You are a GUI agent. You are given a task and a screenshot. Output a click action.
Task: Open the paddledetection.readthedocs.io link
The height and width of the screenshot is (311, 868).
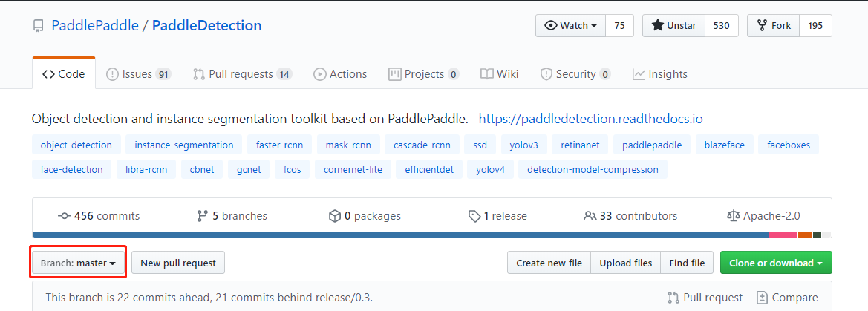(590, 118)
